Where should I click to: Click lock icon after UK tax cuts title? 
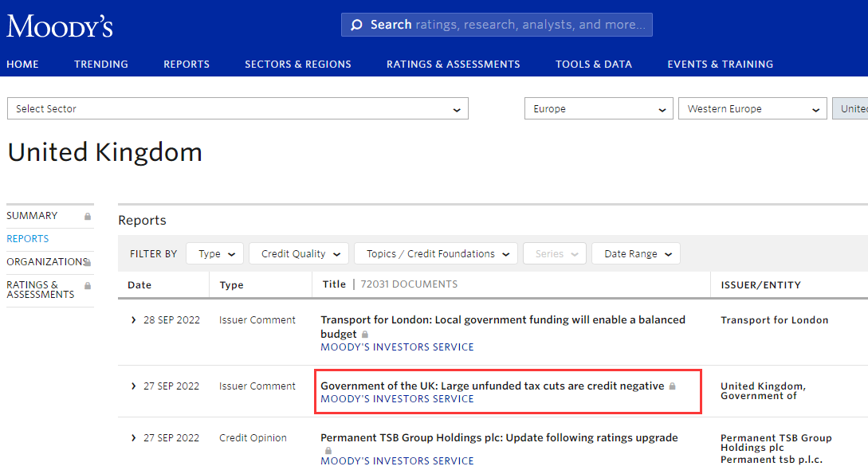pos(673,386)
